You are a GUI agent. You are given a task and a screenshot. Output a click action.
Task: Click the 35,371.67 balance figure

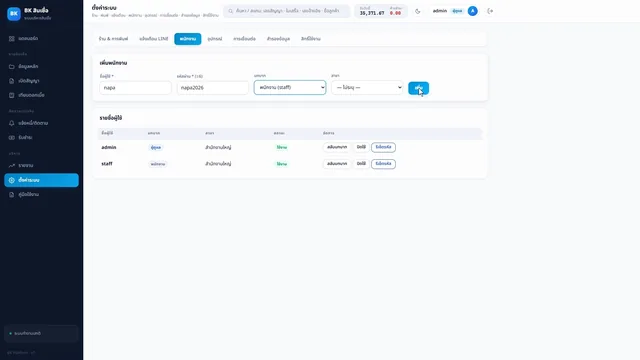pyautogui.click(x=372, y=13)
